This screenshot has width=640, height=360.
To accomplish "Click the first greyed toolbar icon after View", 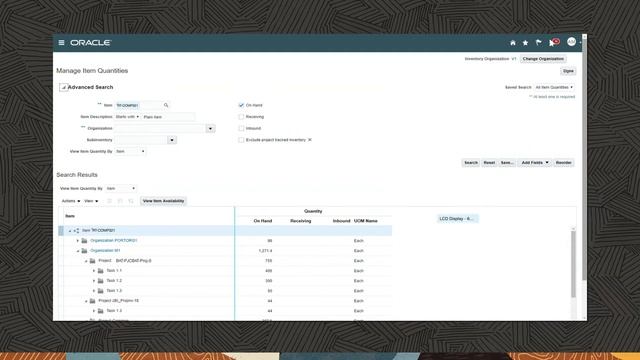I will [x=109, y=201].
